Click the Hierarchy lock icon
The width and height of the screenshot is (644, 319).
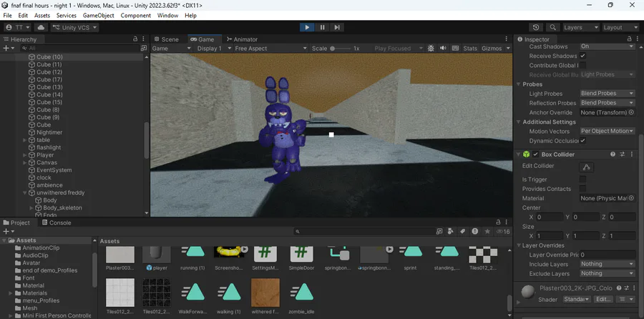tap(135, 39)
